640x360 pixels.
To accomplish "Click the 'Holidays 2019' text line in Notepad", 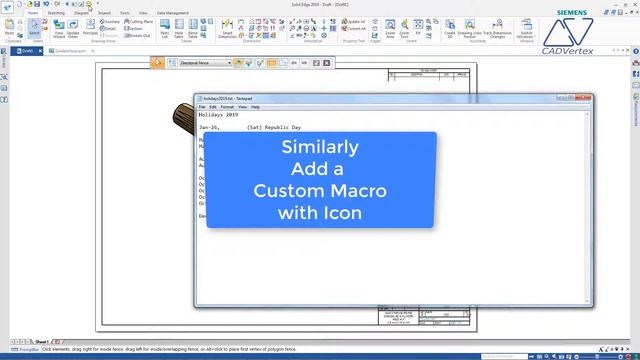I will [218, 115].
